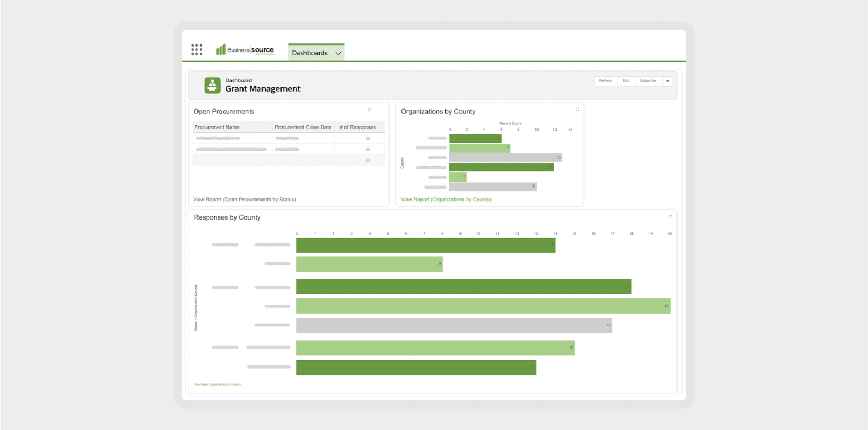This screenshot has width=868, height=430.
Task: Click the dark green Responses bar valued 14
Action: tap(426, 245)
